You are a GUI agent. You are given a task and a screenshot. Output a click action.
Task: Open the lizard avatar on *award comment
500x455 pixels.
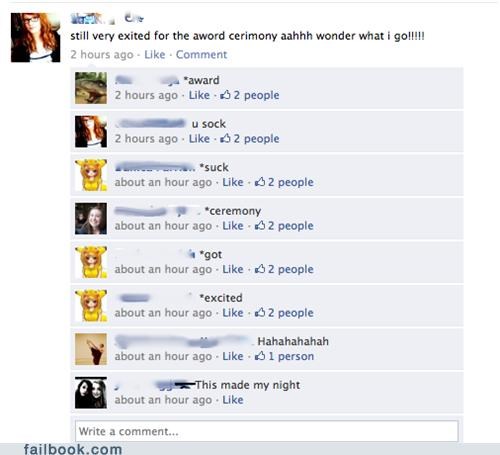(91, 88)
